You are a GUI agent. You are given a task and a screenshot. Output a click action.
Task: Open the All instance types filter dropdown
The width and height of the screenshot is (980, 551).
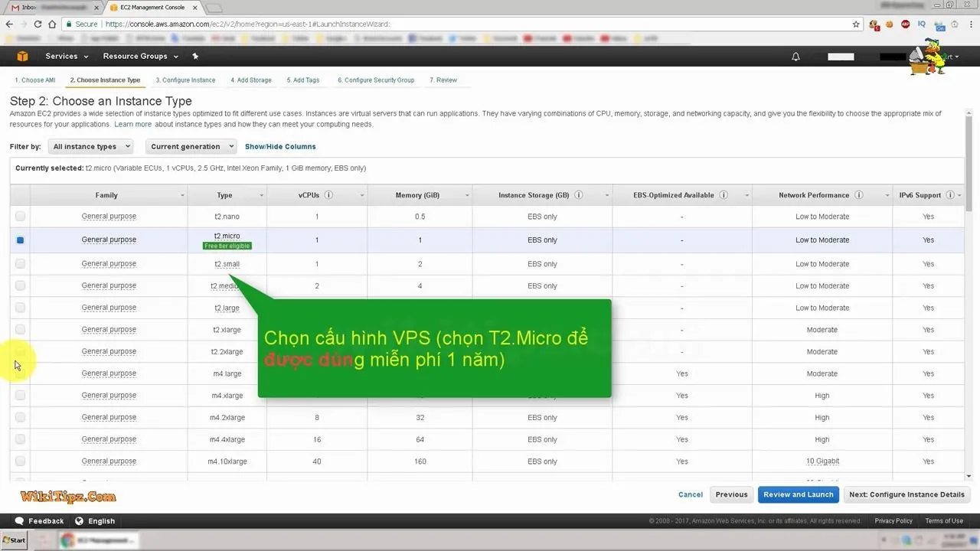[x=90, y=146]
